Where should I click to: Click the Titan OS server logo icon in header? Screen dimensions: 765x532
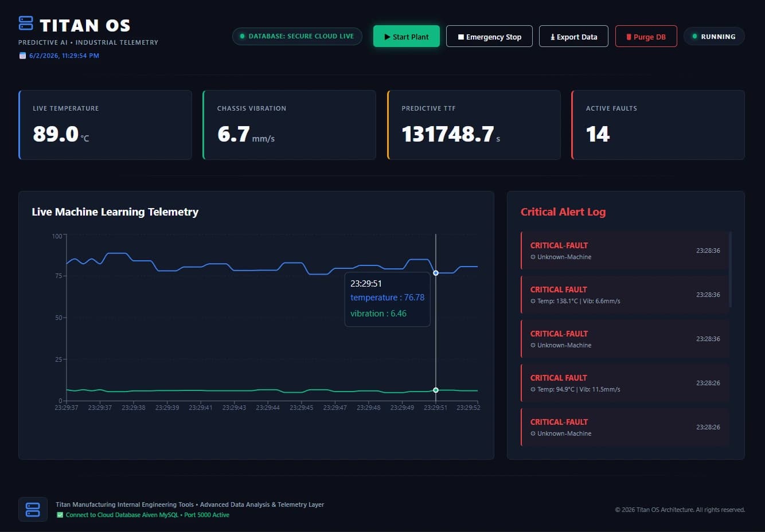pos(26,23)
